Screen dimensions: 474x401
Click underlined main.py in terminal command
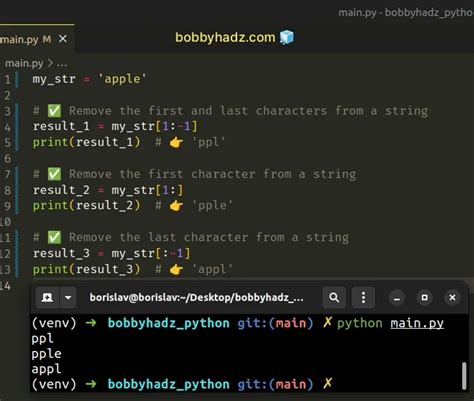(417, 323)
